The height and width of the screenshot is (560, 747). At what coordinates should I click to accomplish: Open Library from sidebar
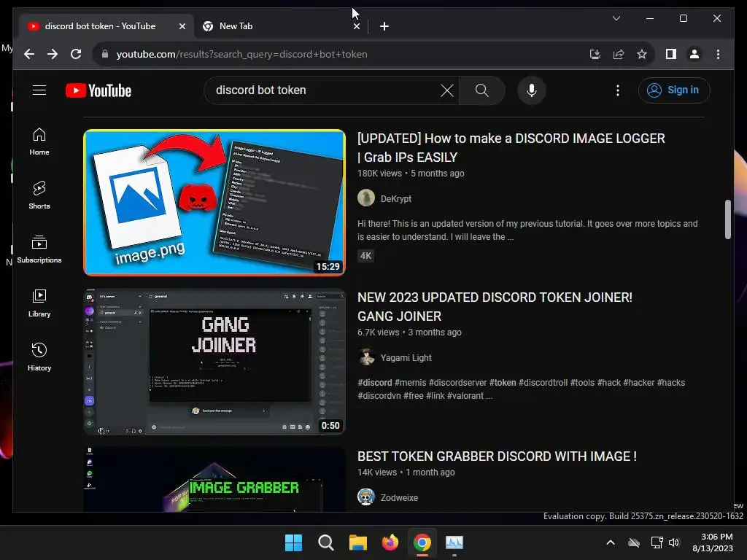pyautogui.click(x=39, y=303)
